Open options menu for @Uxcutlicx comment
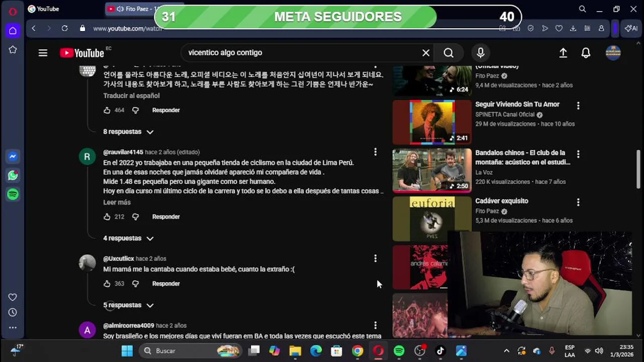Screen dimensions: 644x362 click(375, 258)
